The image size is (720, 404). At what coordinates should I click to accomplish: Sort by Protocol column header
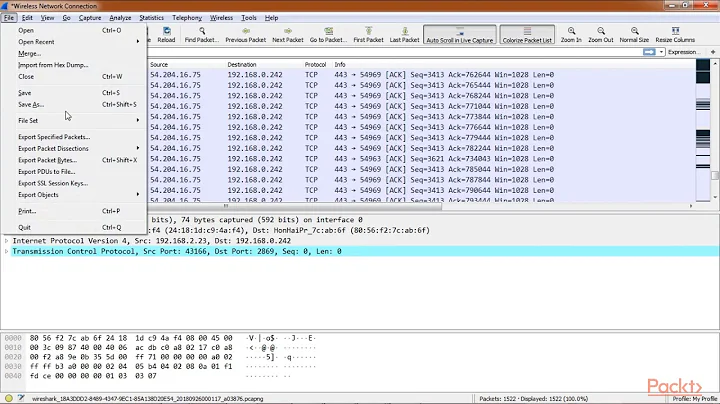coord(315,65)
